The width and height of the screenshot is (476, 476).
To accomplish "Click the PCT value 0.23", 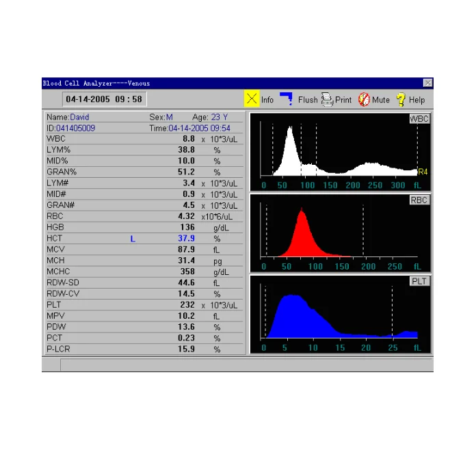I will (186, 338).
